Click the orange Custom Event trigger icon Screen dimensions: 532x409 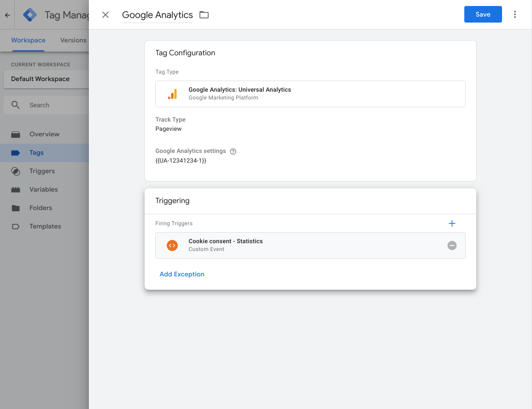172,245
